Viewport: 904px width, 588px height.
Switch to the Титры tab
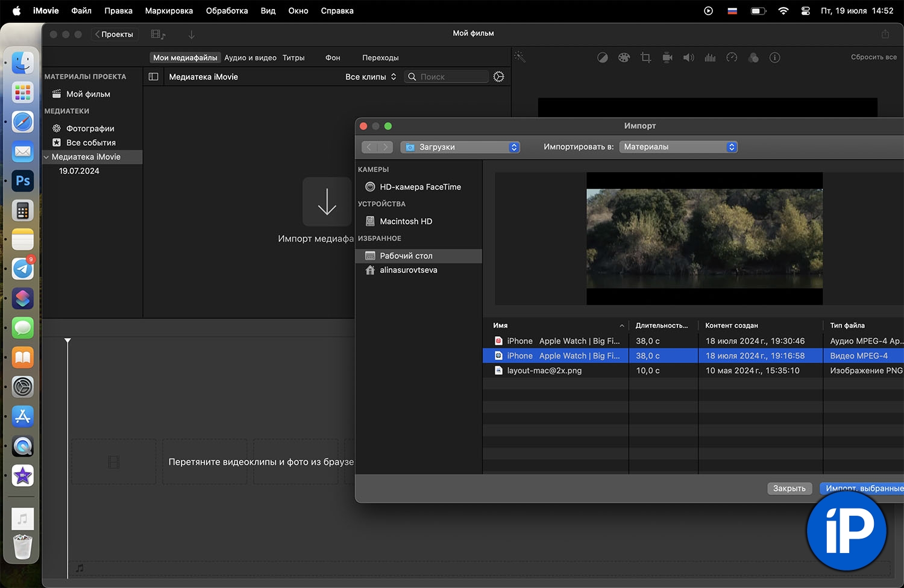click(x=293, y=58)
